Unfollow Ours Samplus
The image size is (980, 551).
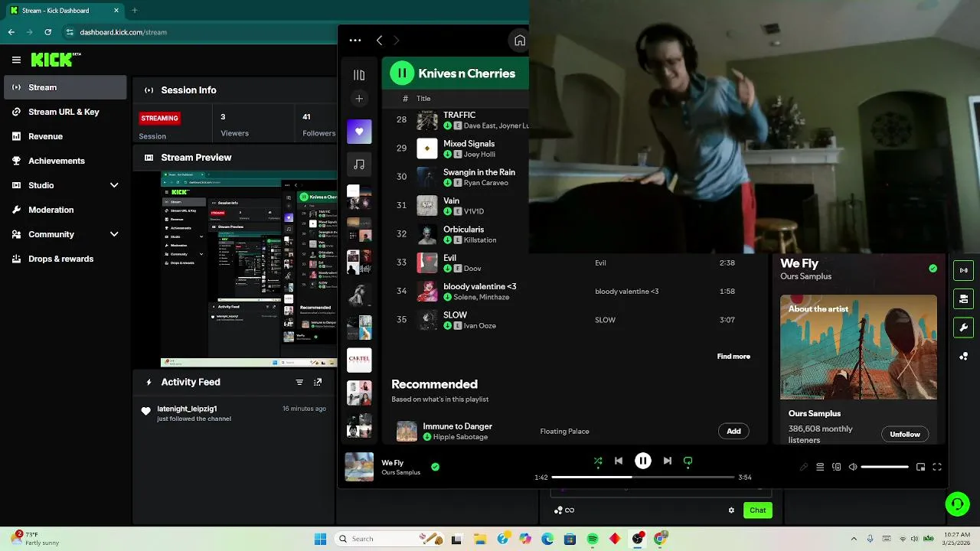(905, 434)
